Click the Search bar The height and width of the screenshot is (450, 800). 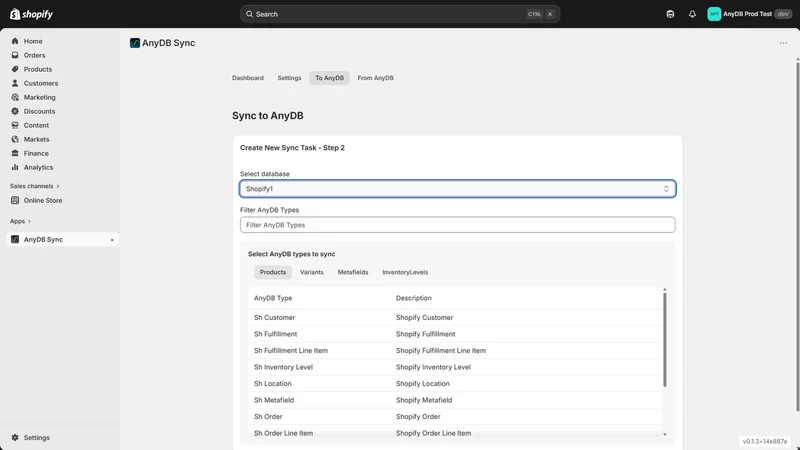pyautogui.click(x=400, y=14)
